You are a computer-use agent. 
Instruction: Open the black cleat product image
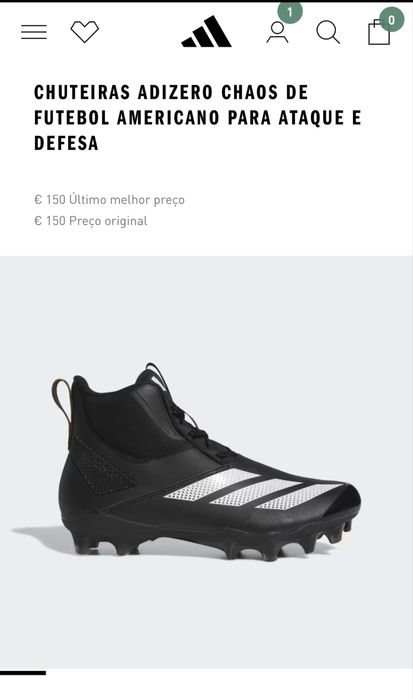click(206, 462)
